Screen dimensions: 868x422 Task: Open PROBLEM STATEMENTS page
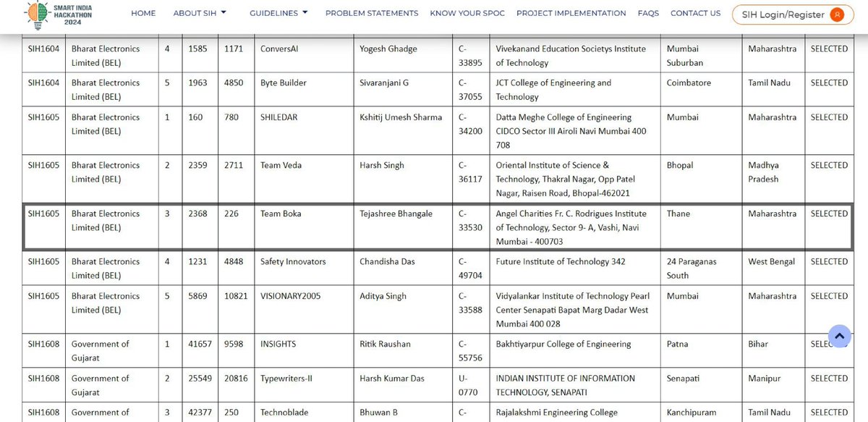[372, 13]
